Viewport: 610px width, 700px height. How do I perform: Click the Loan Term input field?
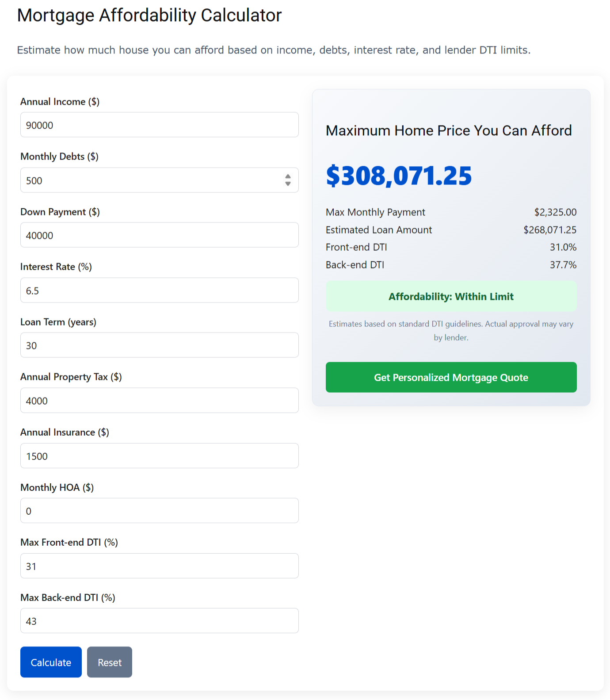point(159,345)
